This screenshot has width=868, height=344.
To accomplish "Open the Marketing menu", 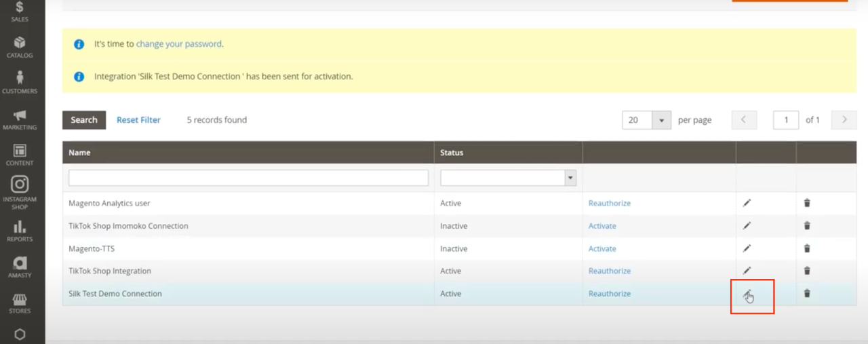I will coord(20,119).
